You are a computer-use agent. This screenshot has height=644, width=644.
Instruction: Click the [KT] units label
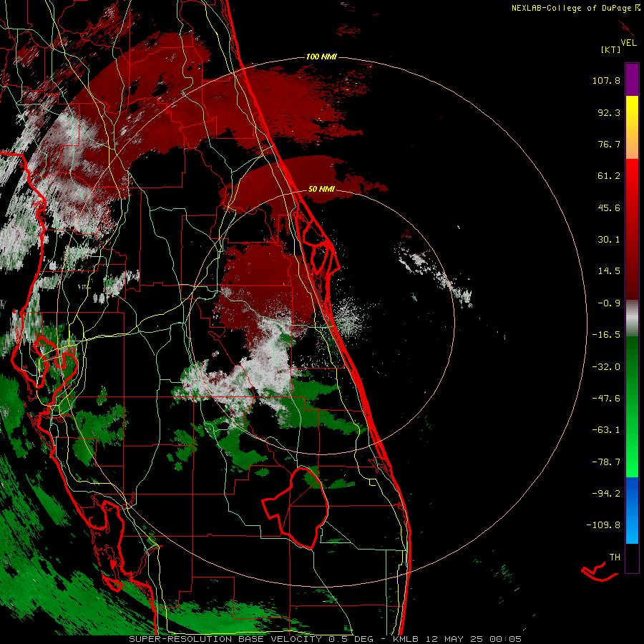pos(611,50)
